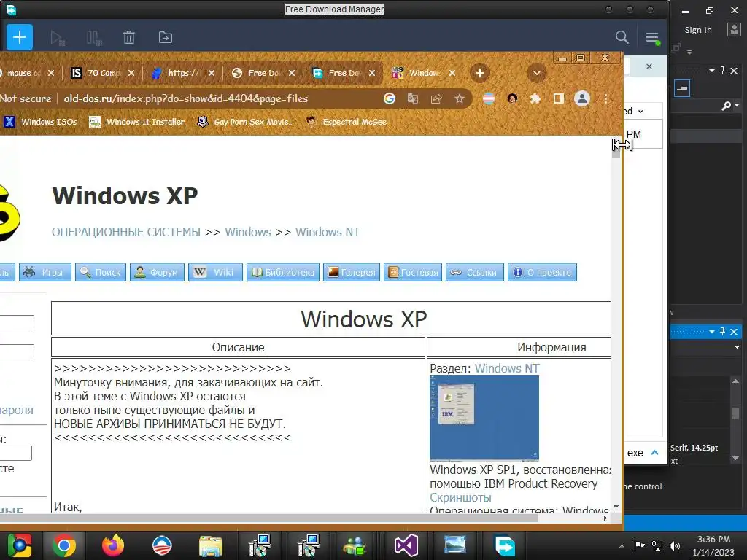
Task: Click 'Sign in' in Visual Studio
Action: click(698, 30)
